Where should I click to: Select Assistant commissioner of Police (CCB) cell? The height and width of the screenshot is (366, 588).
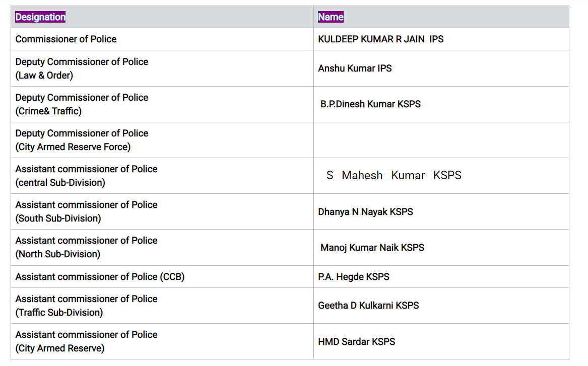pos(100,277)
